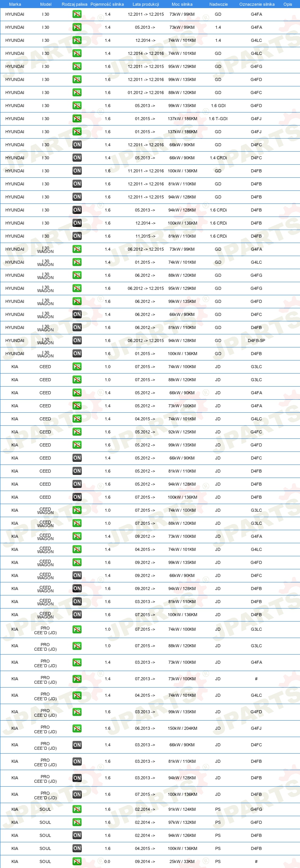Select the '11.2015 ->' production years cell
Screen dimensions: 300x868
pos(145,236)
